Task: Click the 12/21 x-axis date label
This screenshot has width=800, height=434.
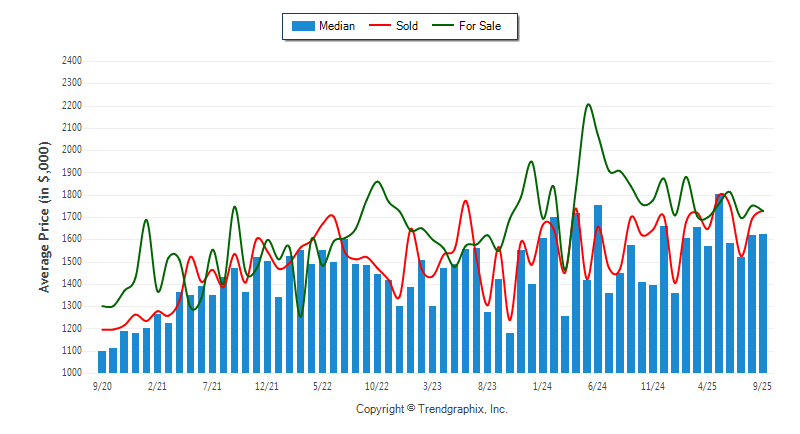Action: pyautogui.click(x=267, y=385)
